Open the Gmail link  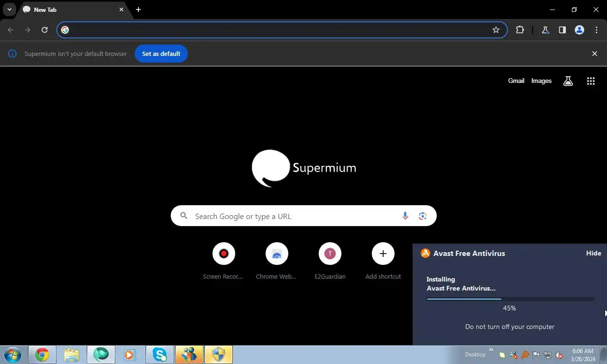tap(516, 81)
